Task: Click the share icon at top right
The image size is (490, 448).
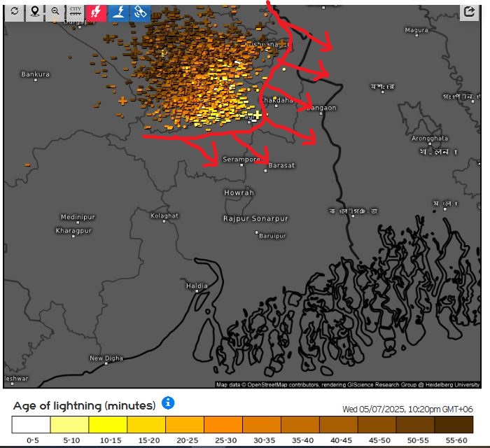Action: pyautogui.click(x=468, y=13)
